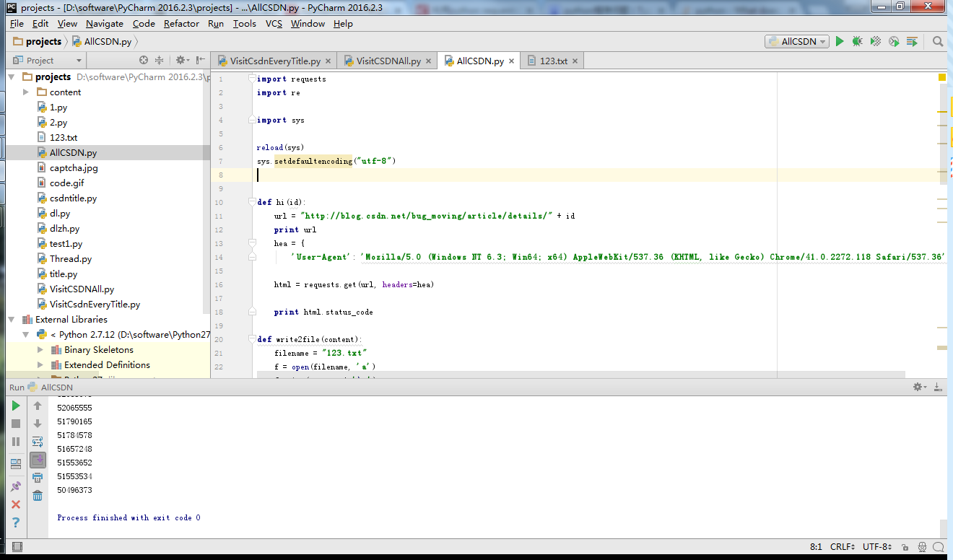This screenshot has height=560, width=953.
Task: Collapse all in the Project panel header
Action: click(160, 61)
